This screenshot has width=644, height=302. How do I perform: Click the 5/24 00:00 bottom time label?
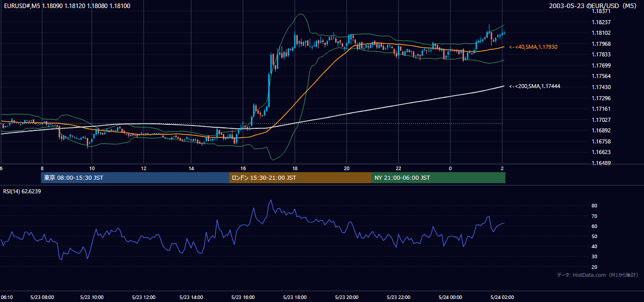[x=449, y=297]
